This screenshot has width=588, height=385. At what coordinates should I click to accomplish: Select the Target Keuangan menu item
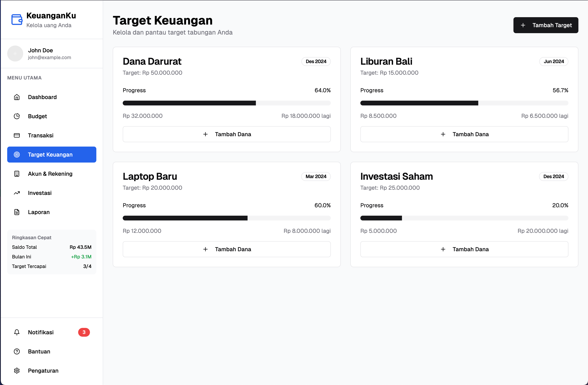coord(52,155)
